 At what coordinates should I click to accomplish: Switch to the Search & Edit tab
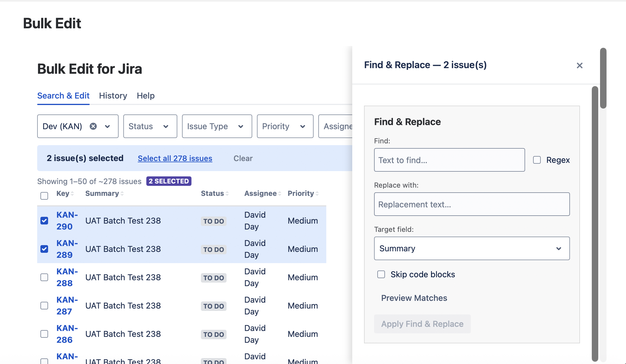click(x=63, y=96)
